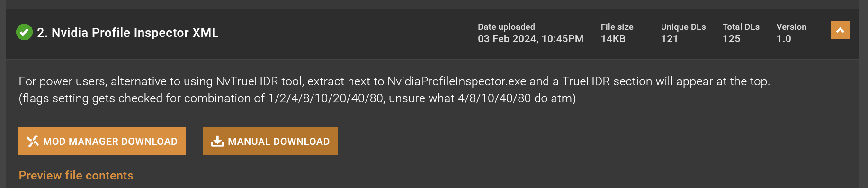Click the Date uploaded label
This screenshot has width=868, height=188.
tap(506, 27)
